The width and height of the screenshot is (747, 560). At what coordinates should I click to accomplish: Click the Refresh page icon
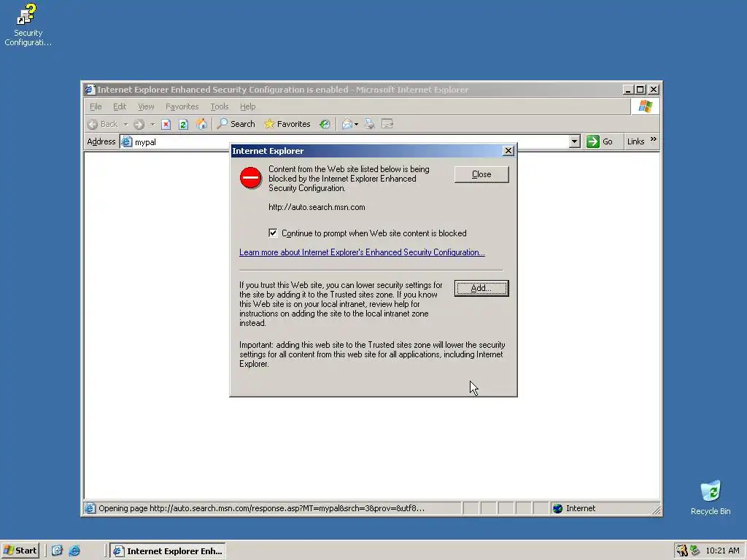[x=183, y=124]
